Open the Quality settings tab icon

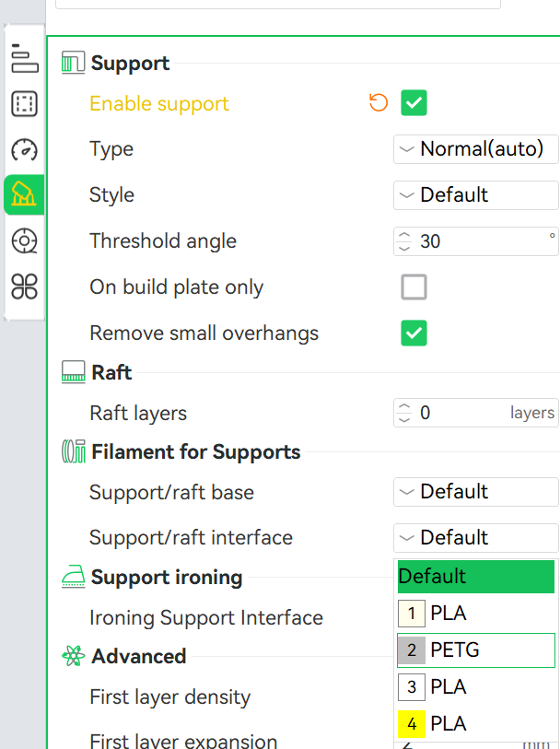(x=24, y=59)
